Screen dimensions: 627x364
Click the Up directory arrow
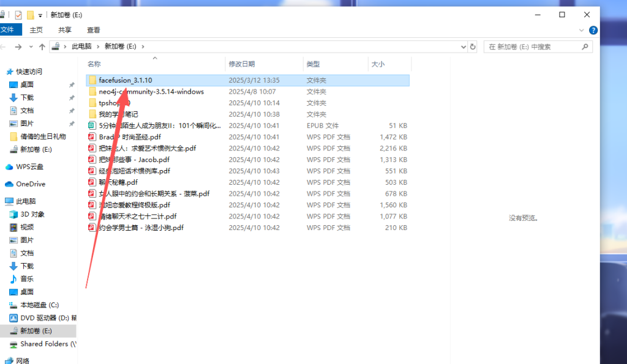pos(42,46)
